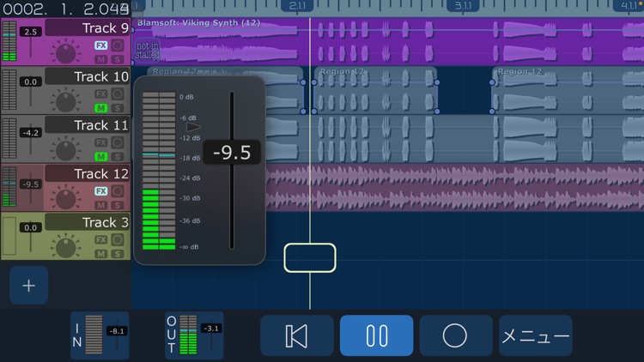This screenshot has width=644, height=362.
Task: Click the pan knob on Track 11
Action: click(66, 150)
